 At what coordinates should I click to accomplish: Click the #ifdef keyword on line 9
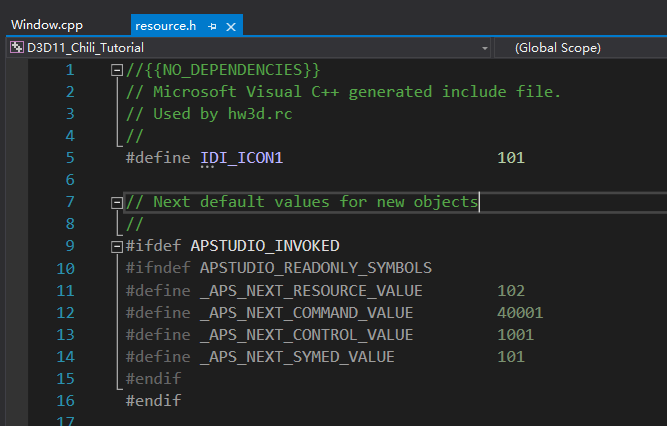153,246
